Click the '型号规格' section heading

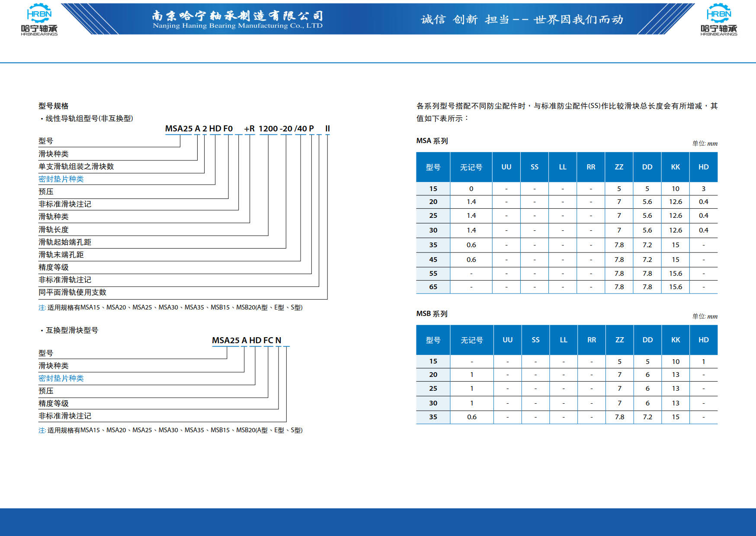point(53,106)
